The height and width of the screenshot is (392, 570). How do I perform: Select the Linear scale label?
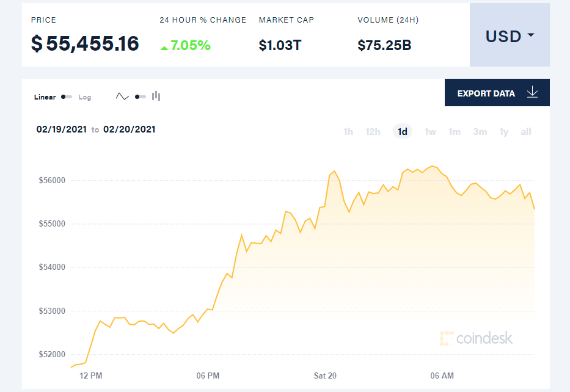[45, 97]
